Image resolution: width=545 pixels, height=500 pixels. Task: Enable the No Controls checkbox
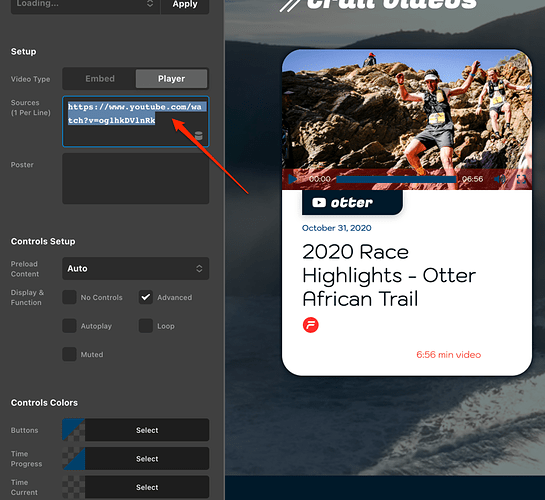pyautogui.click(x=69, y=297)
